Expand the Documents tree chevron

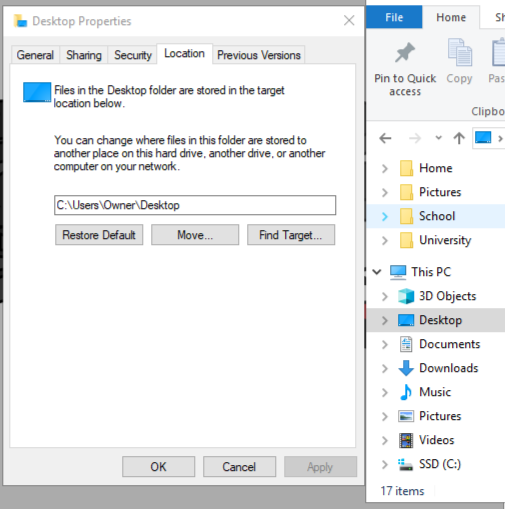tap(385, 344)
